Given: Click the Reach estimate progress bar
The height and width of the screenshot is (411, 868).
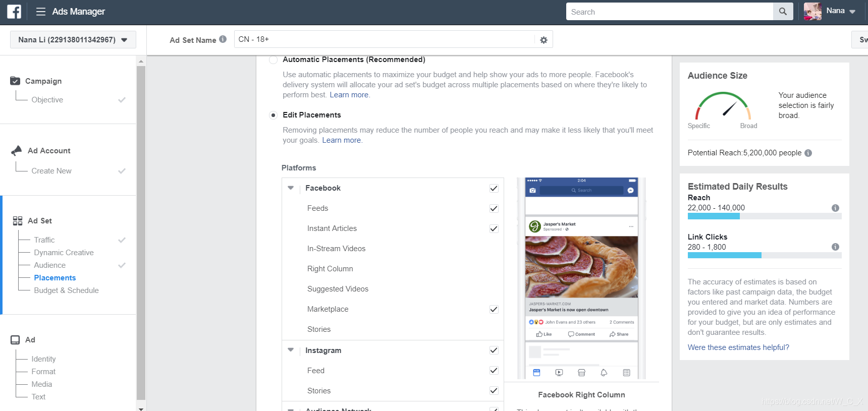Looking at the screenshot, I should [765, 216].
